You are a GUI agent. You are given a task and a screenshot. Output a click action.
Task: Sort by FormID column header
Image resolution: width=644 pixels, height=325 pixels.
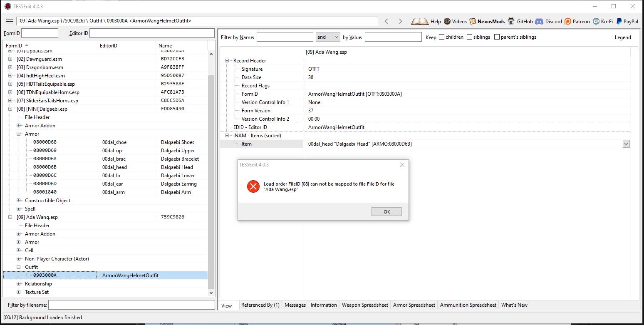[x=50, y=46]
